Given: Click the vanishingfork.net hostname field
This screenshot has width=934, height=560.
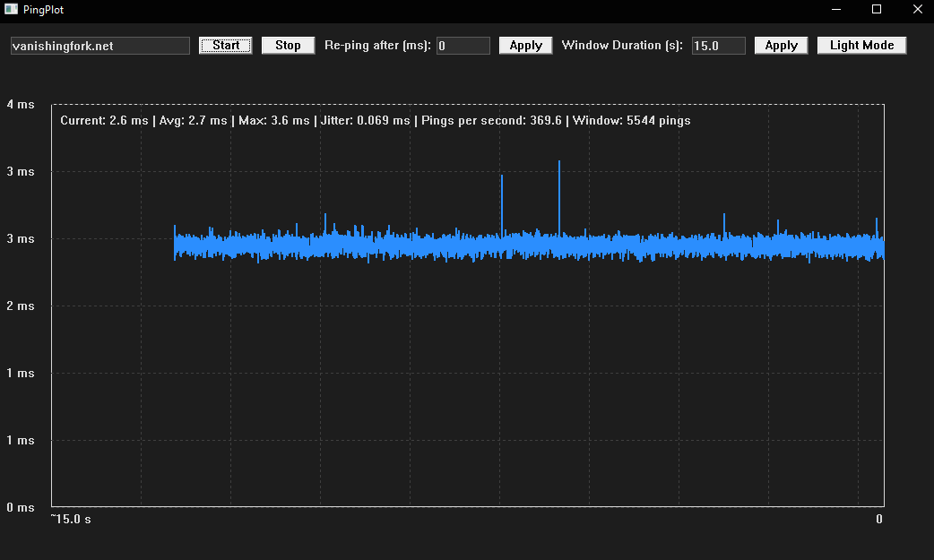Looking at the screenshot, I should [100, 46].
